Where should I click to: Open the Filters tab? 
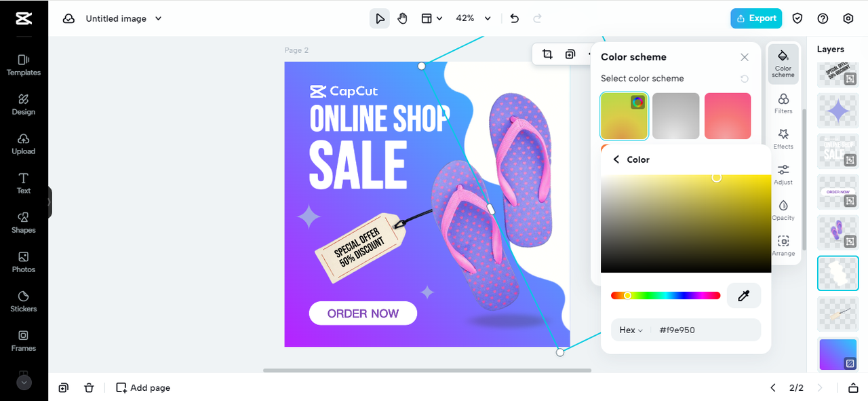783,104
